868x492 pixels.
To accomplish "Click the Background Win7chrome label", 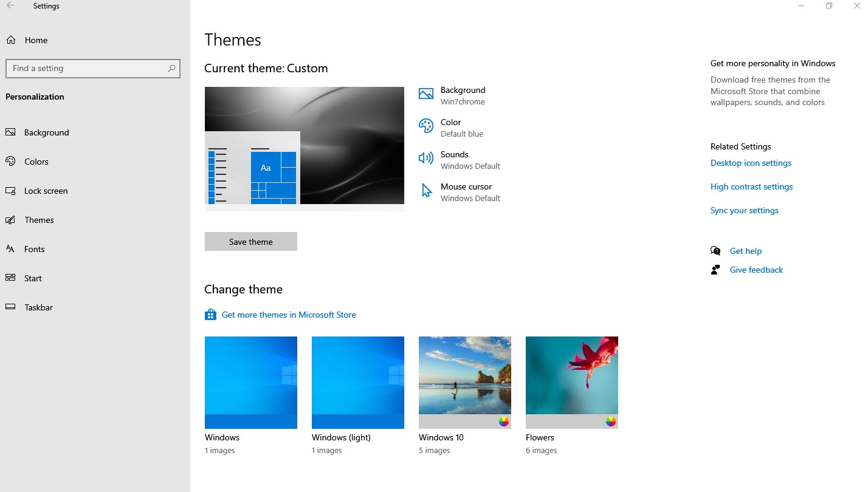I will (463, 95).
